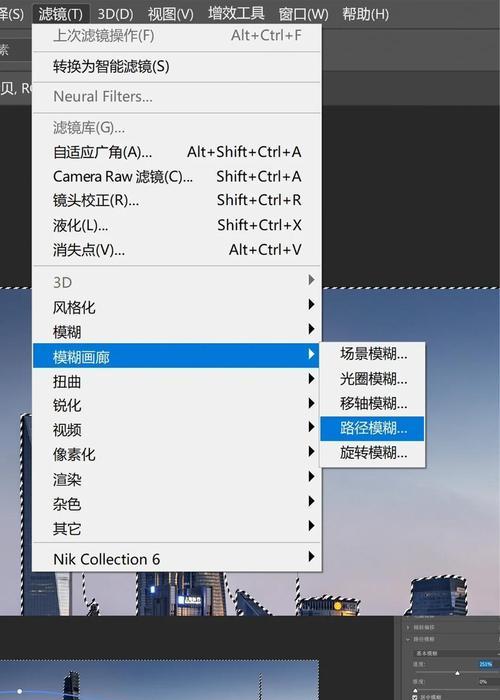The height and width of the screenshot is (700, 500).
Task: Expand the 杂色 submenu
Action: click(x=177, y=504)
